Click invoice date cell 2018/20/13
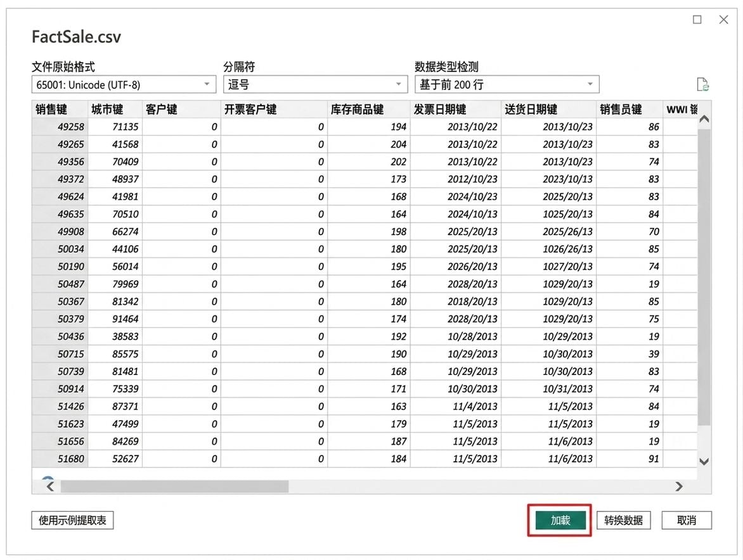This screenshot has height=560, width=743. click(455, 302)
